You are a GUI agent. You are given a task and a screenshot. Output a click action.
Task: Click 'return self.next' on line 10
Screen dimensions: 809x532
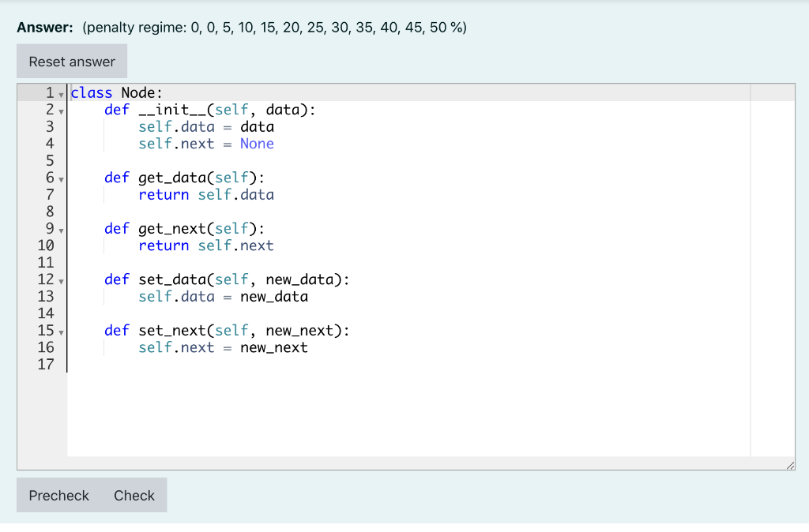click(x=206, y=246)
